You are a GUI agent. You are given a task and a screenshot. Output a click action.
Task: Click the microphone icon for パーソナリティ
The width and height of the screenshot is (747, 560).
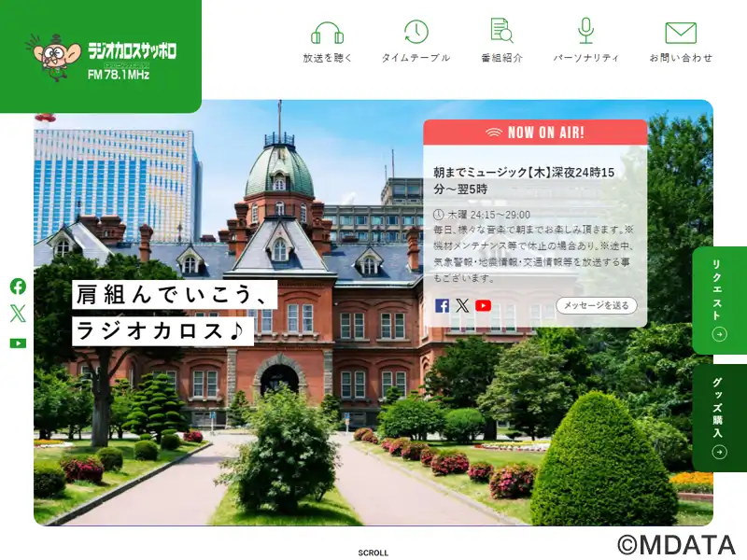click(x=585, y=31)
